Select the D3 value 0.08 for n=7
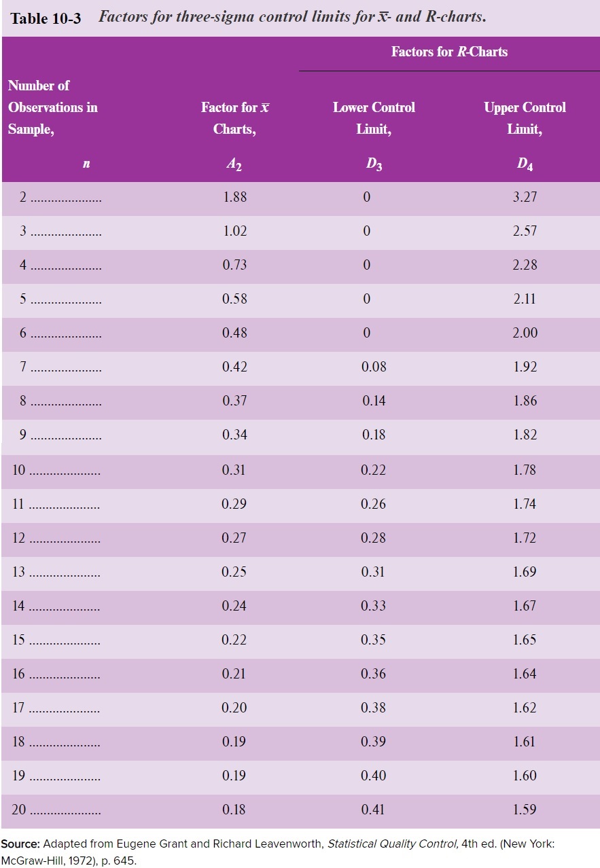The width and height of the screenshot is (600, 868). 374,367
